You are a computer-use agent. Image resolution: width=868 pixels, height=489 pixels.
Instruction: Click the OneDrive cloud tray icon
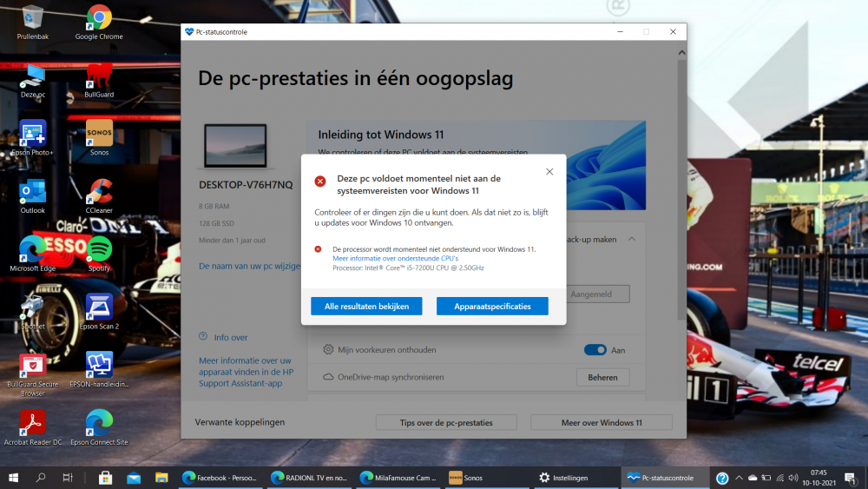coord(753,478)
